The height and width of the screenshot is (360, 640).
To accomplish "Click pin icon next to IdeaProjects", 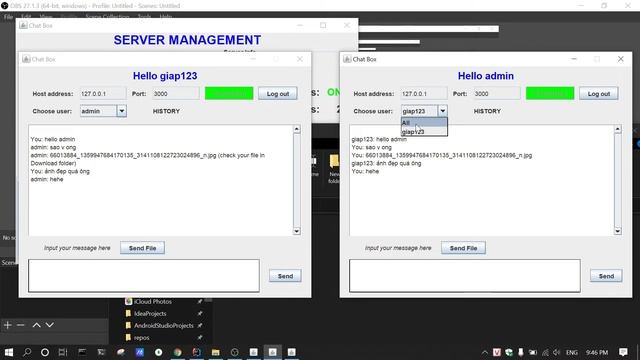I will pos(200,313).
